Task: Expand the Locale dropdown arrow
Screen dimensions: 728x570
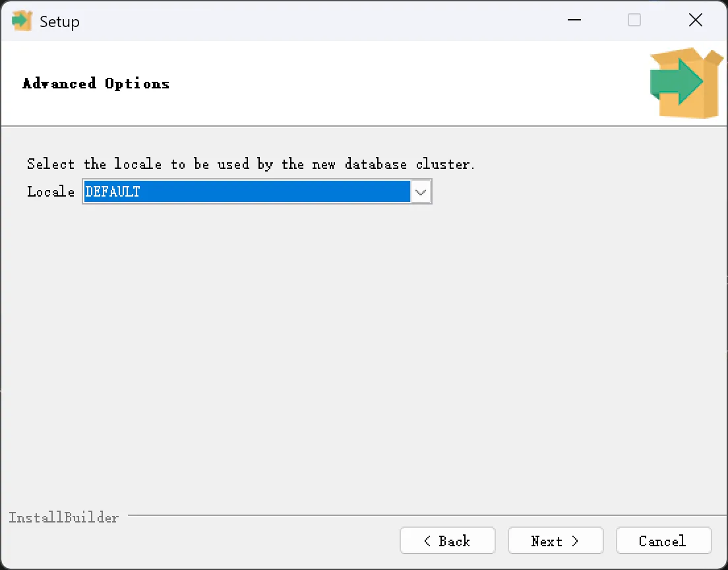Action: 421,191
